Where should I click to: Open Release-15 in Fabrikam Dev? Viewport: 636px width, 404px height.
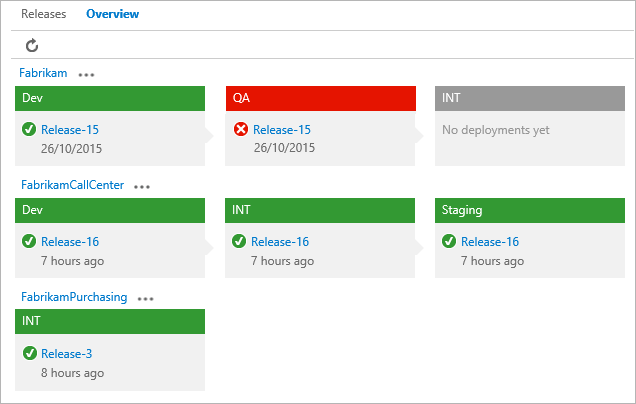[70, 130]
